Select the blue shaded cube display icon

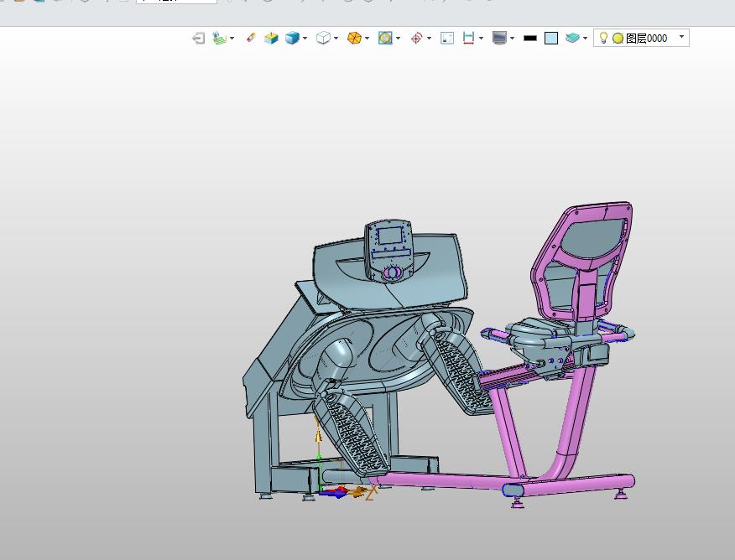(293, 38)
